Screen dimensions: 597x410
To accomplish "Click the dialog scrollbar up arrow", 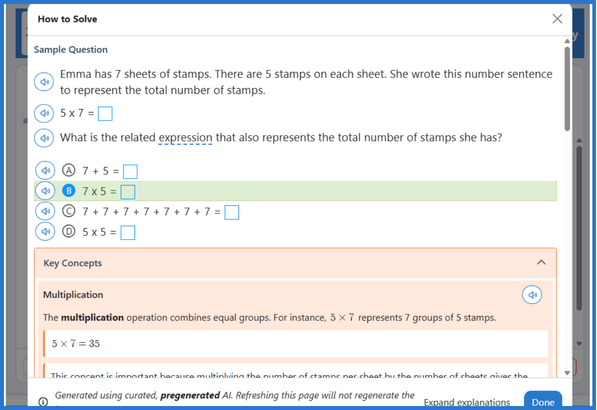I will pos(567,41).
